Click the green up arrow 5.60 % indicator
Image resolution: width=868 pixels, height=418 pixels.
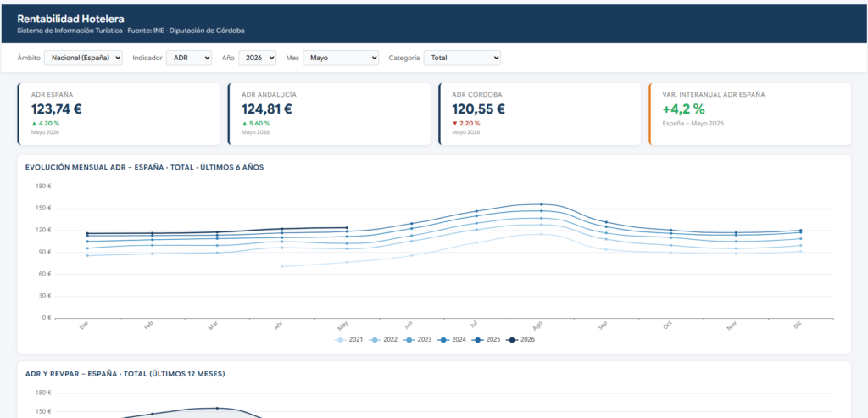[256, 124]
